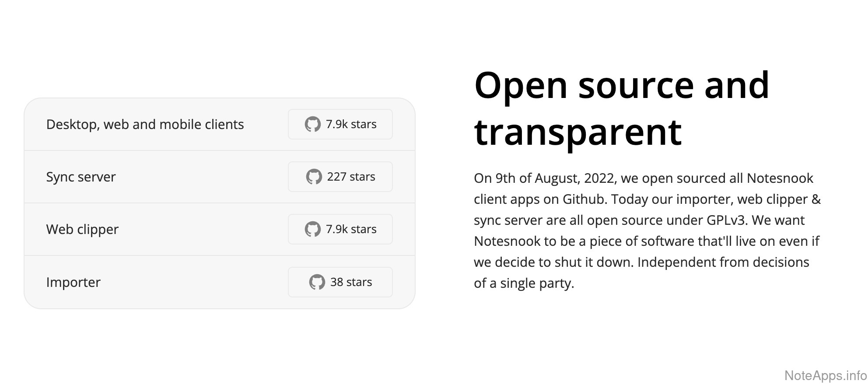This screenshot has width=868, height=384.
Task: Click "9th of August, 2022" date text
Action: coord(556,178)
